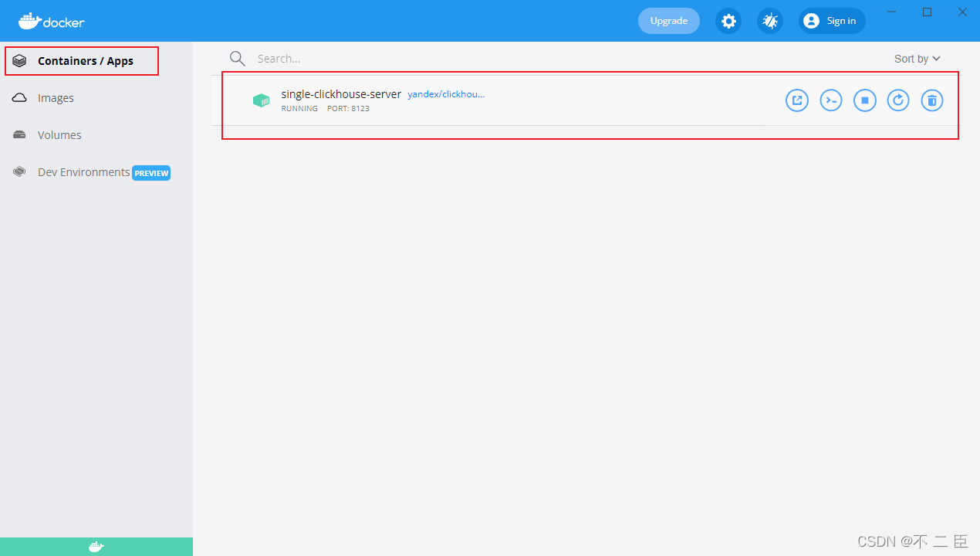980x556 pixels.
Task: Expand the Sort by dropdown
Action: [917, 59]
